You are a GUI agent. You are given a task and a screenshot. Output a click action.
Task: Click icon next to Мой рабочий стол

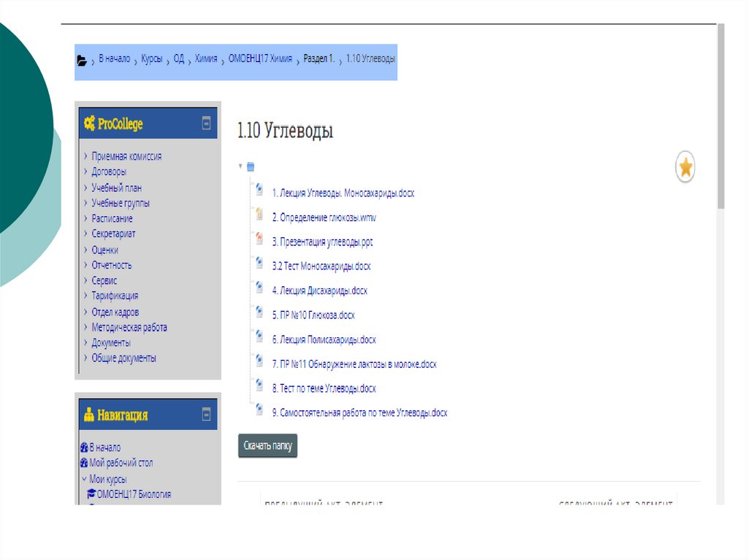[85, 463]
